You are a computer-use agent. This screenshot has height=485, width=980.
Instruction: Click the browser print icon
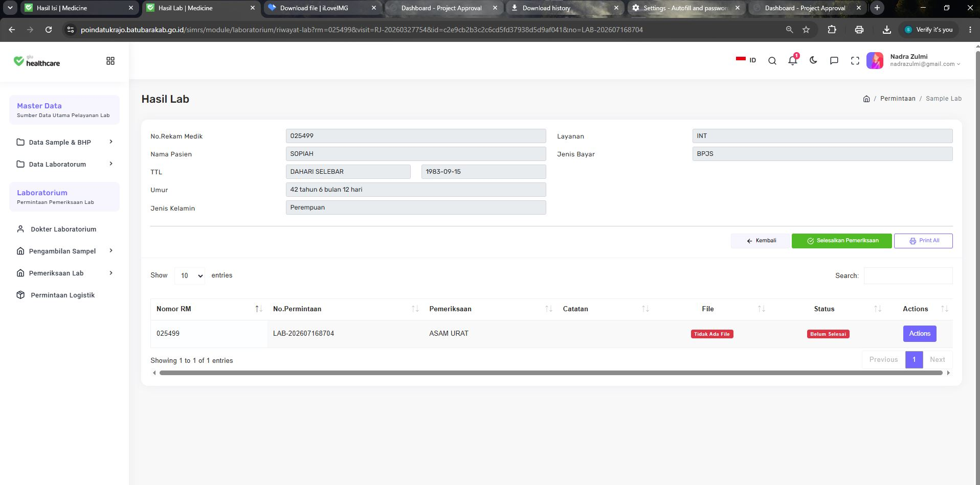[x=859, y=30]
